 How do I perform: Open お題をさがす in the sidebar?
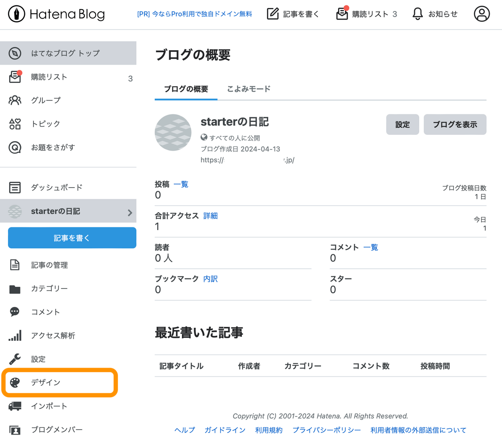pyautogui.click(x=68, y=147)
